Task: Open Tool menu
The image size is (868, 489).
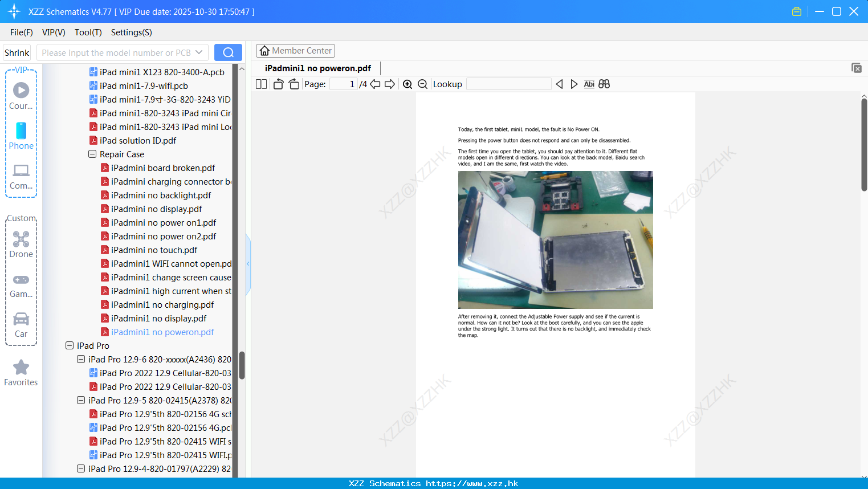Action: point(88,32)
